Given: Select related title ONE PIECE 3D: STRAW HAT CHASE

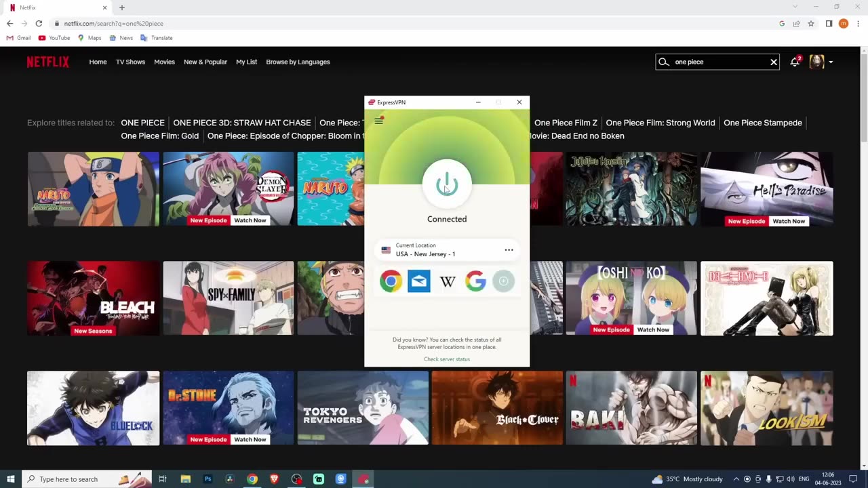Looking at the screenshot, I should click(242, 123).
